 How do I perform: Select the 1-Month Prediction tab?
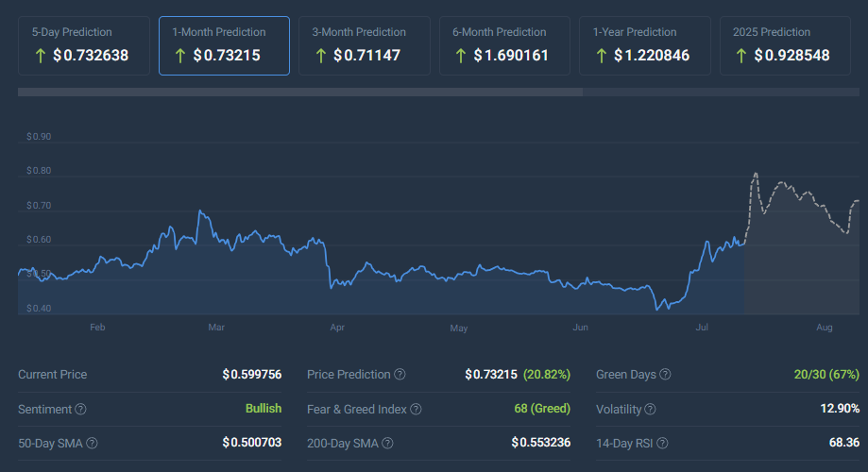224,45
